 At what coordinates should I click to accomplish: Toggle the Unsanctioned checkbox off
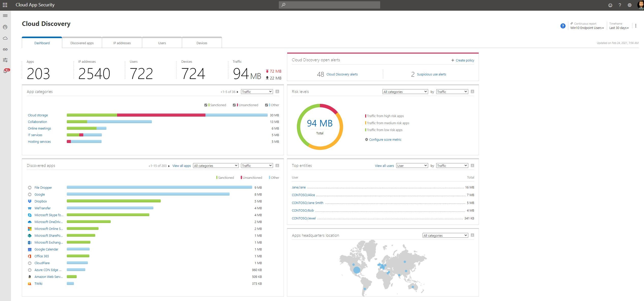(x=234, y=105)
